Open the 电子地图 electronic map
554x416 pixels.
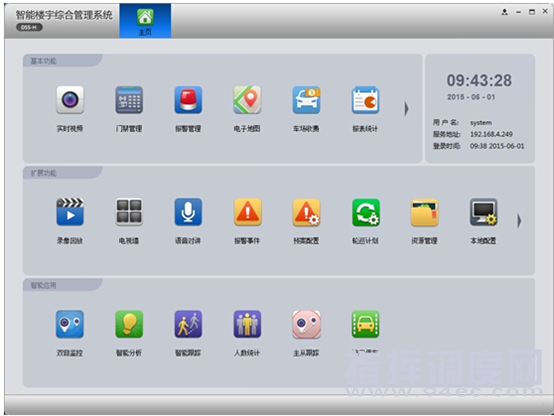[247, 100]
